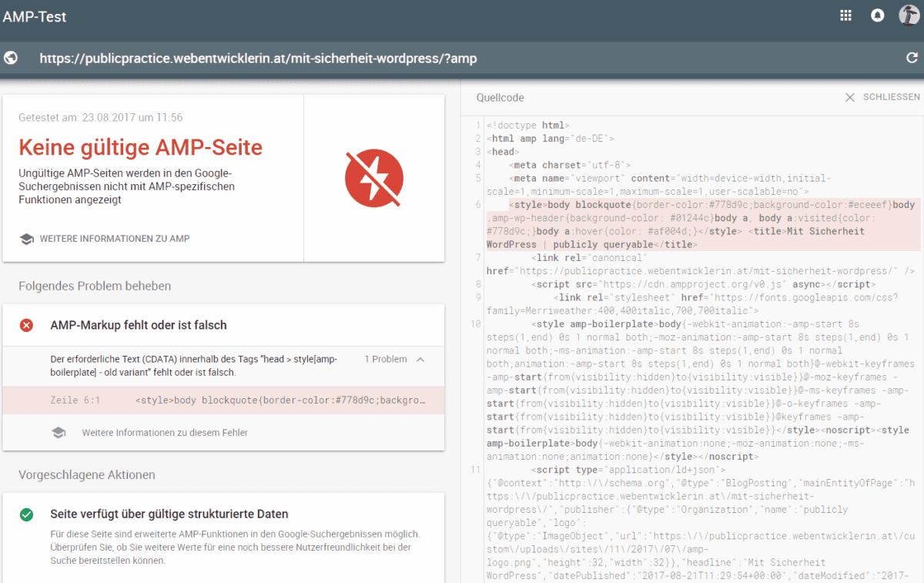Image resolution: width=924 pixels, height=583 pixels.
Task: Open Weitere Informationen zu diesem Fehler
Action: tap(165, 433)
